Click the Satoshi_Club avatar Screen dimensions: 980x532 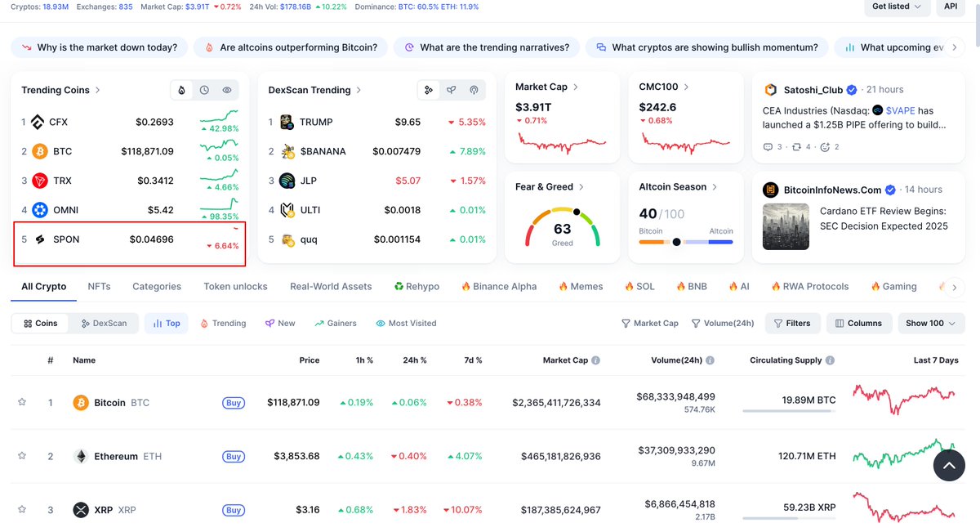click(x=770, y=90)
